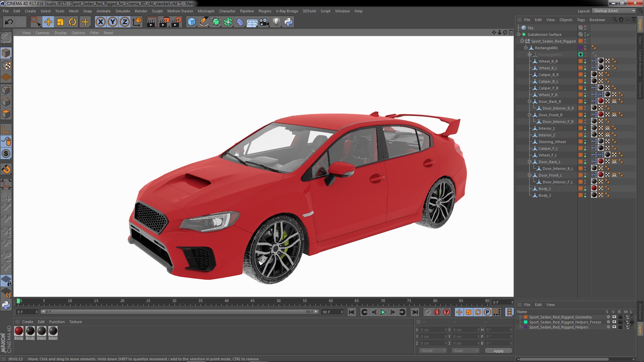Collapse the Rectangle001 hierarchy
The height and width of the screenshot is (362, 644).
click(x=526, y=48)
